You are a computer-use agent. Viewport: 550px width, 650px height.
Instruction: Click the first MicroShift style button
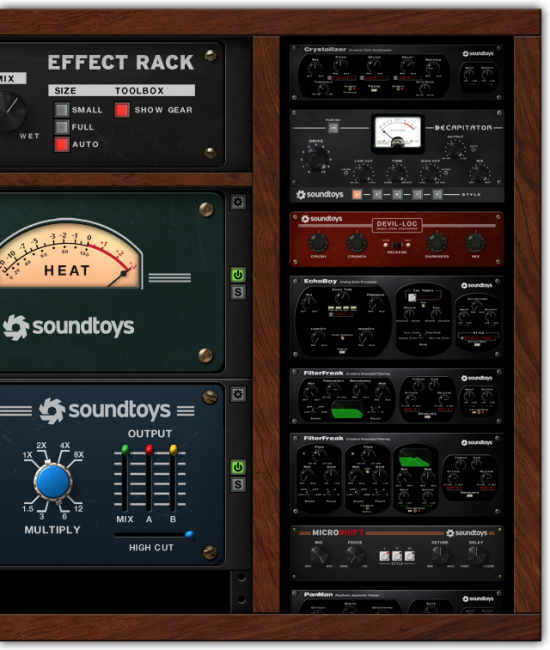[x=384, y=555]
